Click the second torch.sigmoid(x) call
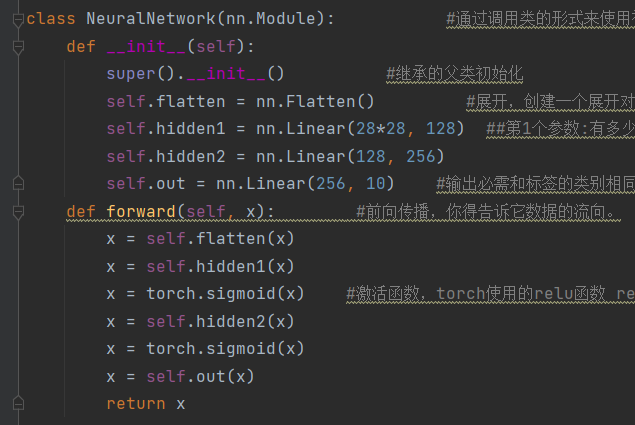Viewport: 635px width, 425px height. 225,349
